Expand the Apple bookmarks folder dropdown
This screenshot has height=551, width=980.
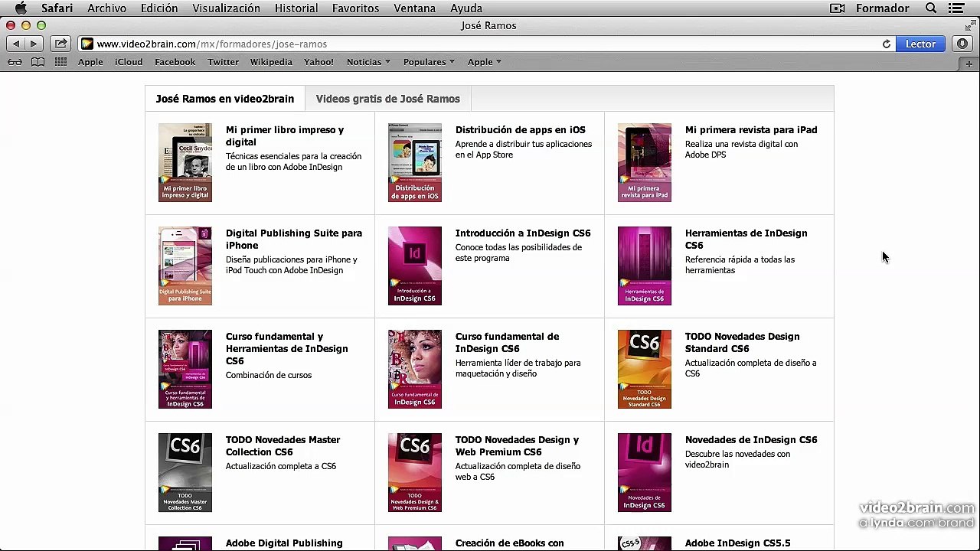485,62
